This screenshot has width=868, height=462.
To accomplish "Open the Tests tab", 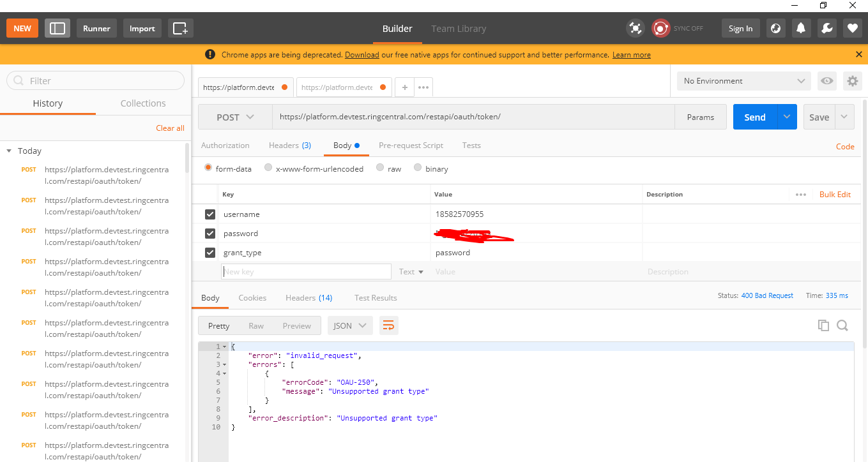I will 471,145.
